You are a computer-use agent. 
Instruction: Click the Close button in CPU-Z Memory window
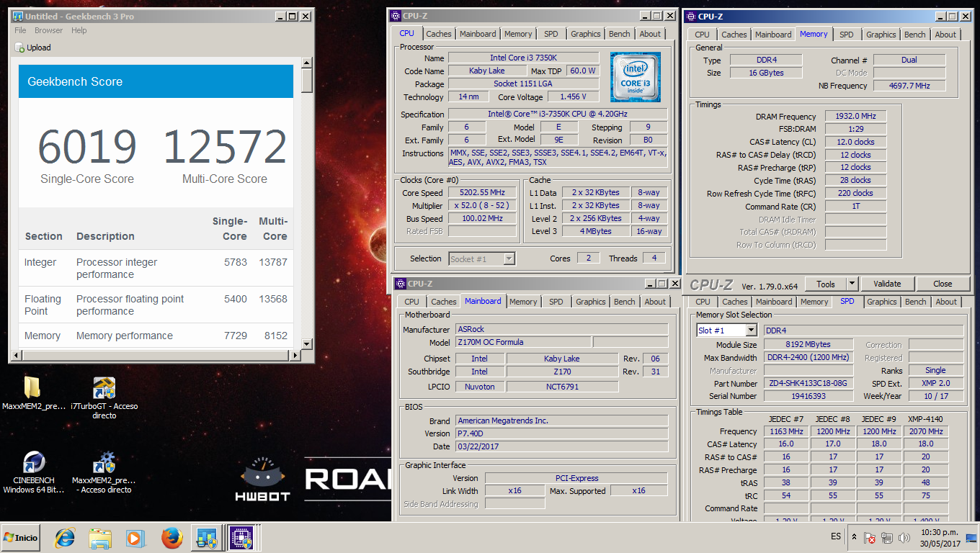pos(943,284)
